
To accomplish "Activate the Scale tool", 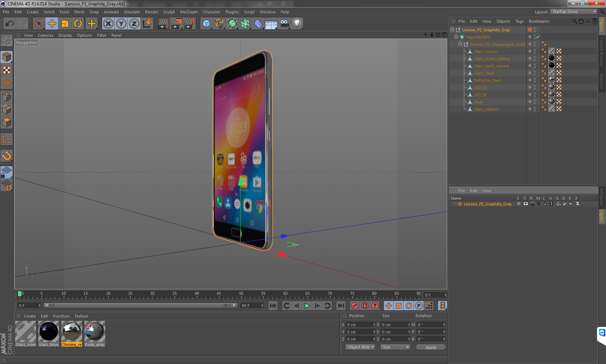I will 65,24.
